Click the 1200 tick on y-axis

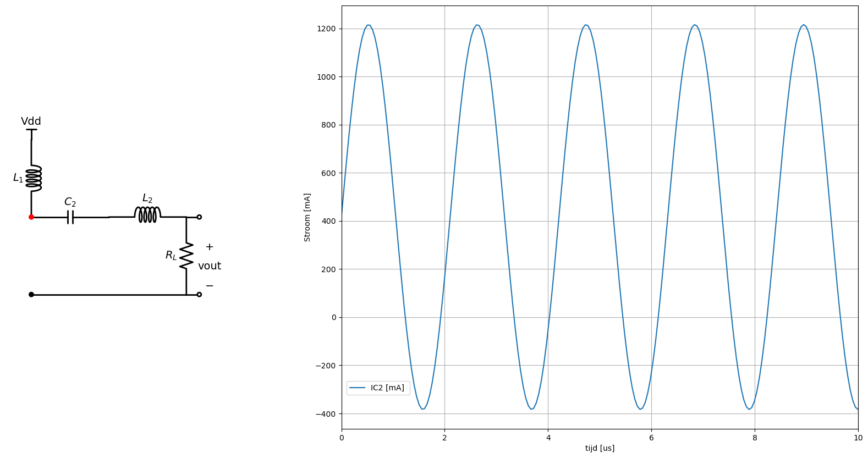coord(326,29)
